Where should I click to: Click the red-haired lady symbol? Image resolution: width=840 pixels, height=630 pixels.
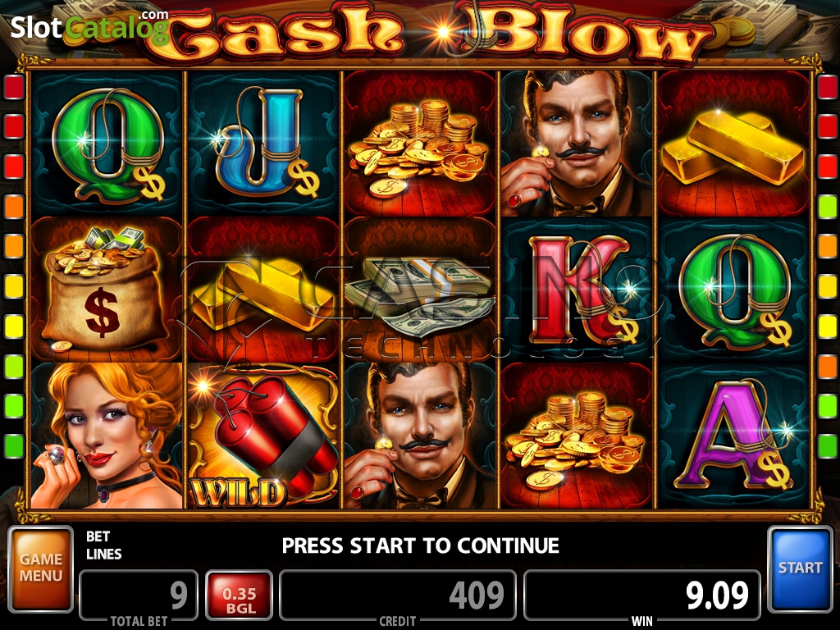coord(107,436)
